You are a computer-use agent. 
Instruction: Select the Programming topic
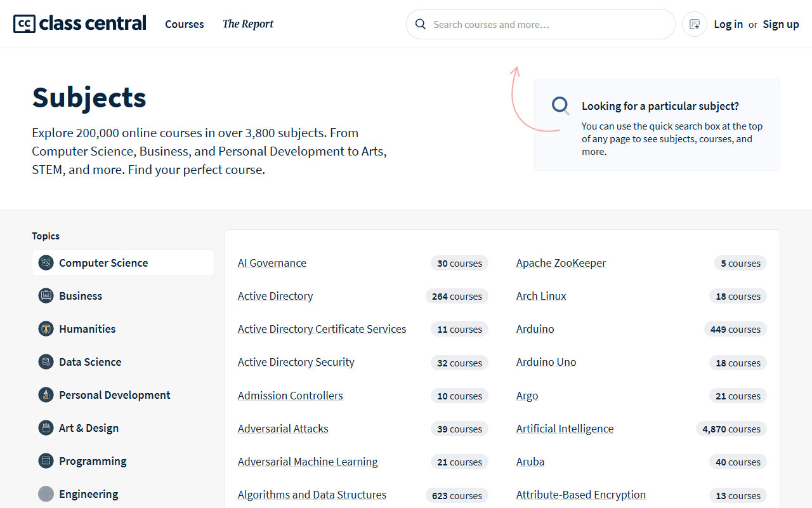[x=123, y=461]
